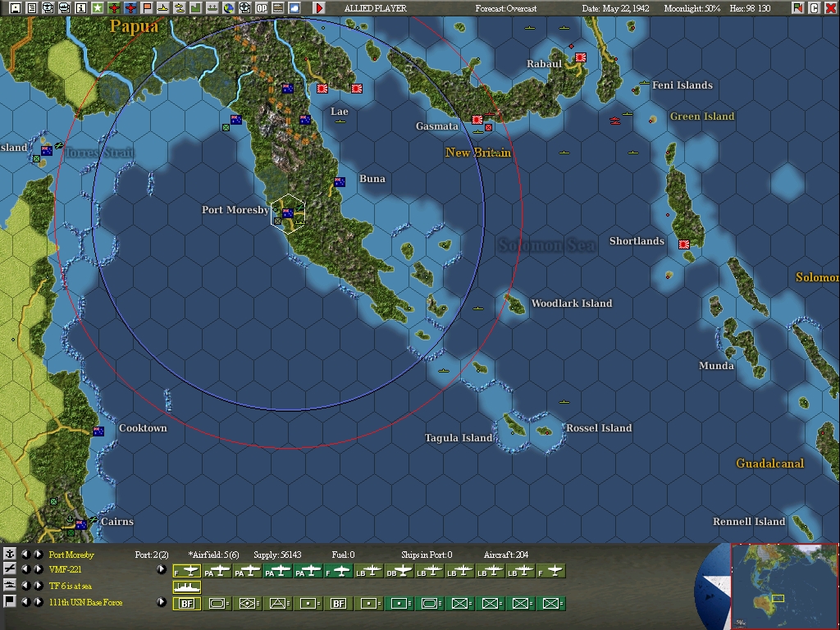
Task: Click the 'Forecast: Overcast' text
Action: click(505, 8)
